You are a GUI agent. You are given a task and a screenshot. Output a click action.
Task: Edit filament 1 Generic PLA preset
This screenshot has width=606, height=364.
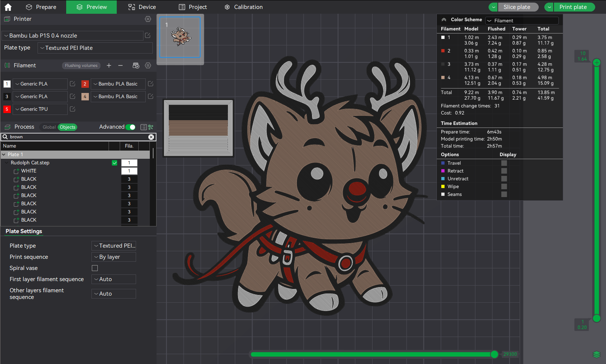pos(72,84)
